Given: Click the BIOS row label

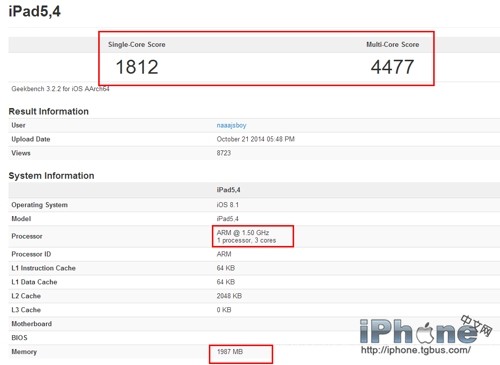Looking at the screenshot, I should pos(19,338).
